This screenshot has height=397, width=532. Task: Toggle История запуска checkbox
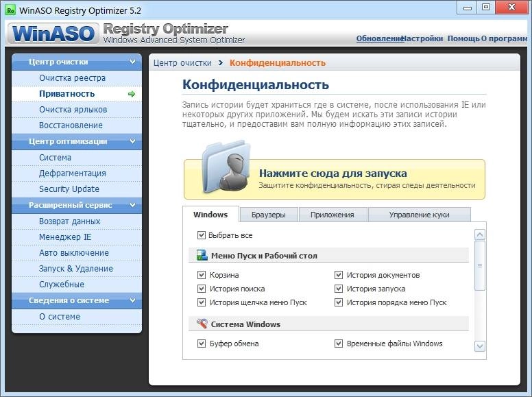tap(339, 289)
